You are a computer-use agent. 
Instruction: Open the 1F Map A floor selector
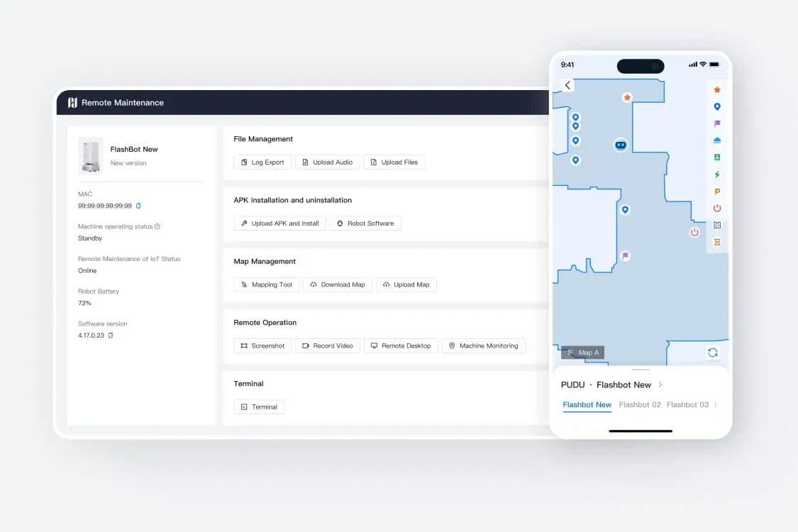[x=583, y=353]
